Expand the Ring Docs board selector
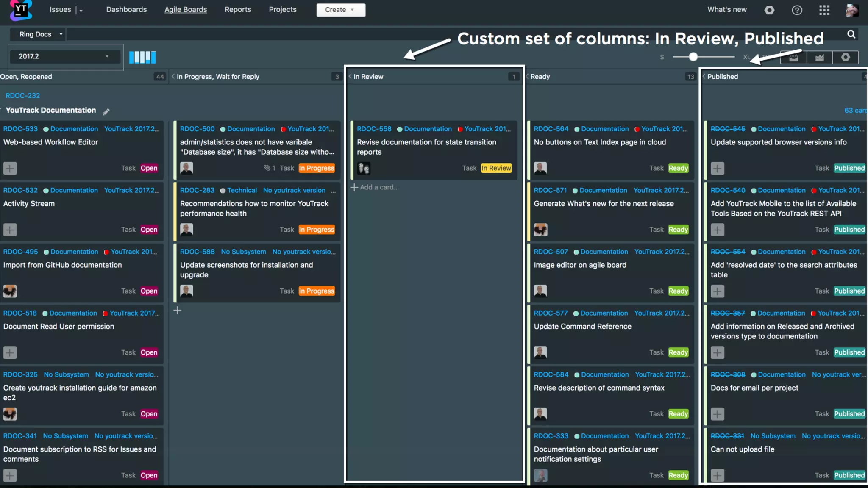Viewport: 868px width, 488px height. coord(41,34)
